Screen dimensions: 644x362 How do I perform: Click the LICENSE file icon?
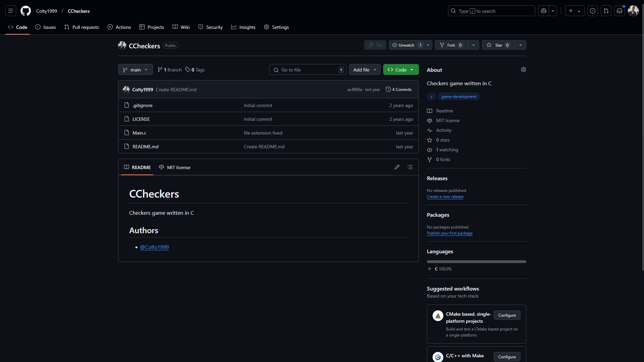click(127, 119)
